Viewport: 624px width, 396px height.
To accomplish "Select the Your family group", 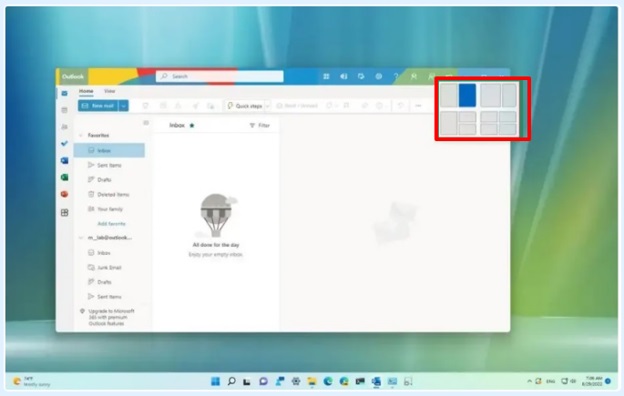I will click(109, 209).
